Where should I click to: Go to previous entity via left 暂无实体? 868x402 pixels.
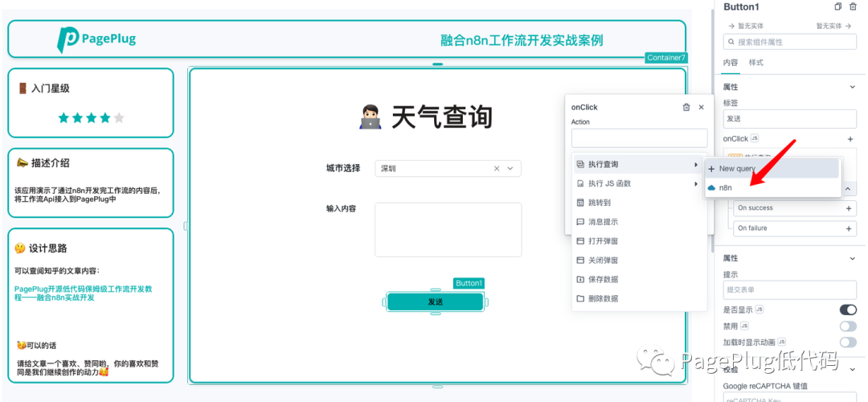click(744, 26)
